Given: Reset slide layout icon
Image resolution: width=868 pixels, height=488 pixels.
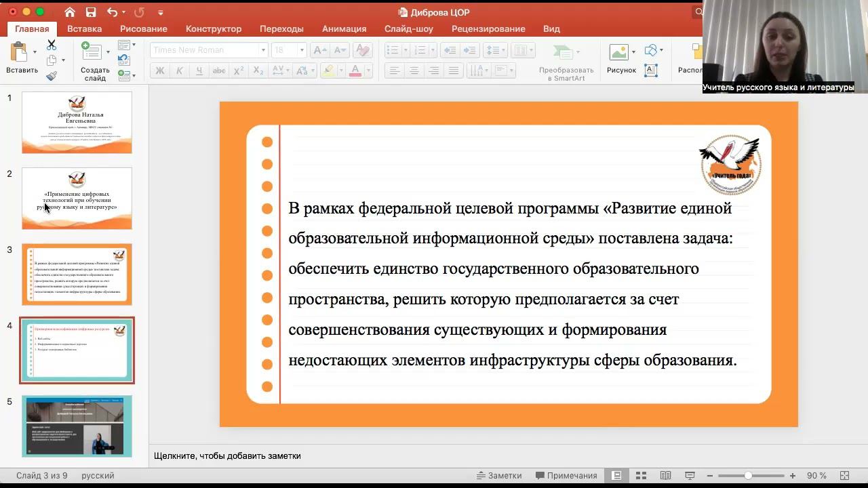Looking at the screenshot, I should click(x=123, y=60).
